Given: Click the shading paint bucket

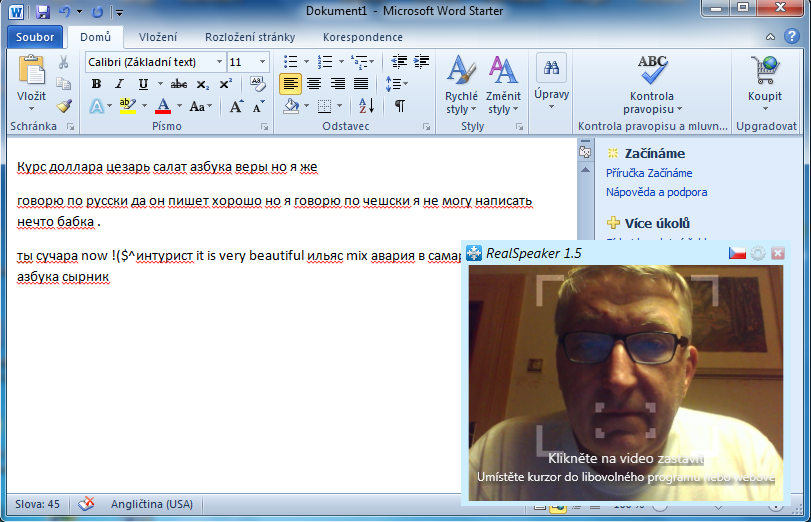Looking at the screenshot, I should point(291,106).
